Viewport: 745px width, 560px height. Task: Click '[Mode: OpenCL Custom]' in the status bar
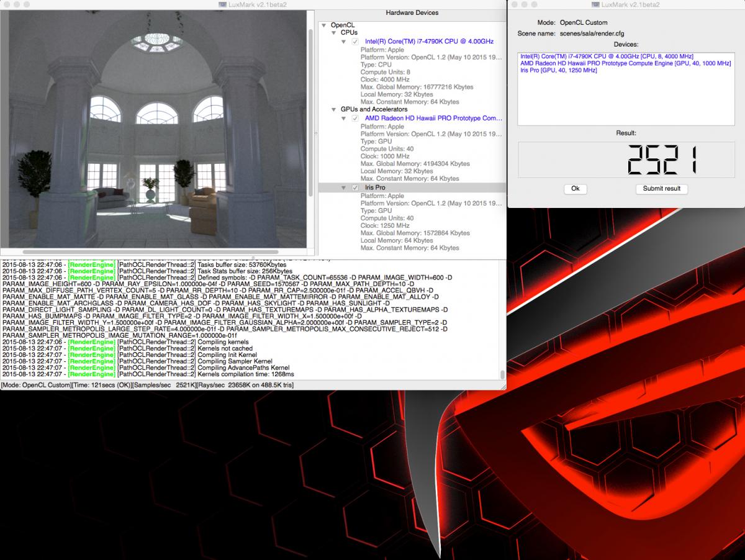tap(37, 385)
